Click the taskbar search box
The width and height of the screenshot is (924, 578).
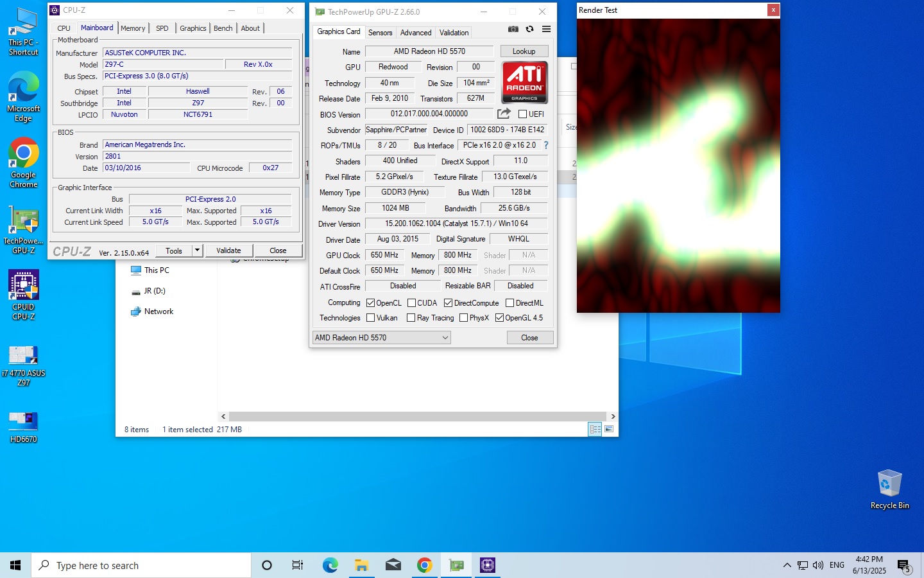point(141,565)
